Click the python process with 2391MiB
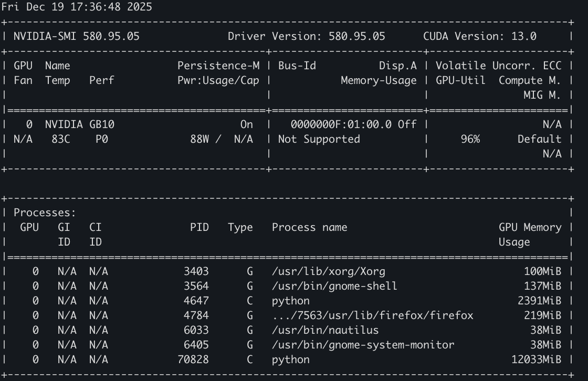 [291, 301]
